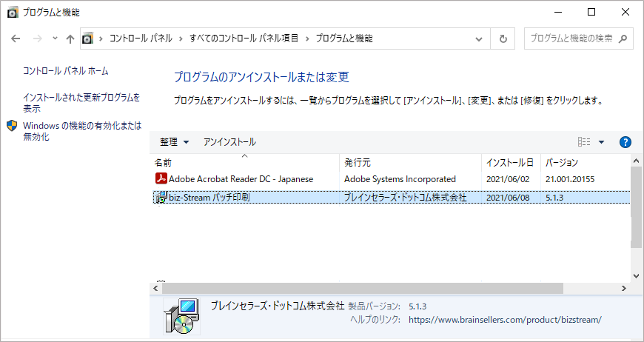644x342 pixels.
Task: Click the brainsellers.com help link text
Action: tap(505, 319)
